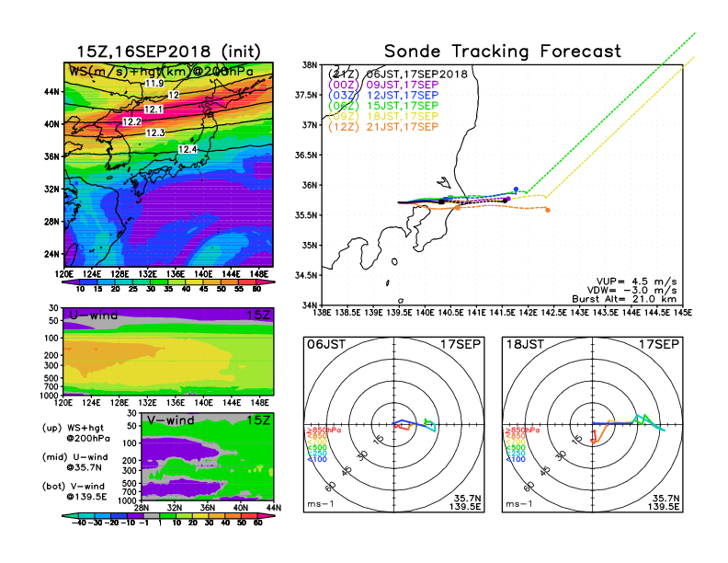Click the "U-wind" cross-section label
This screenshot has width=728, height=563.
[x=94, y=316]
